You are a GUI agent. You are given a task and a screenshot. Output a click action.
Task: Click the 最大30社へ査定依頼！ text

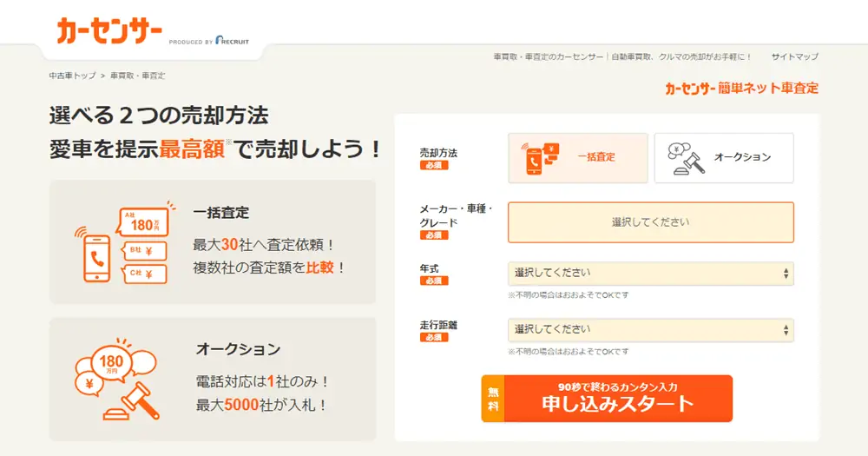tap(264, 244)
